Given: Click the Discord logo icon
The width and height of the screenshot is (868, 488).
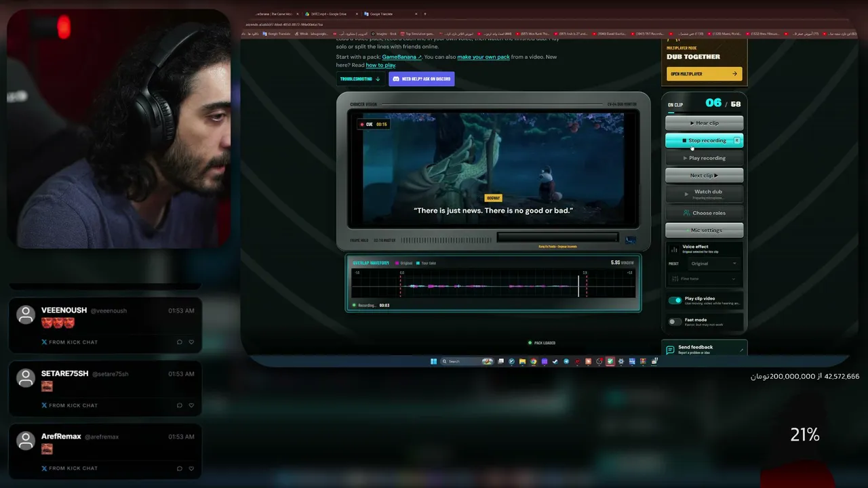Looking at the screenshot, I should coord(396,79).
